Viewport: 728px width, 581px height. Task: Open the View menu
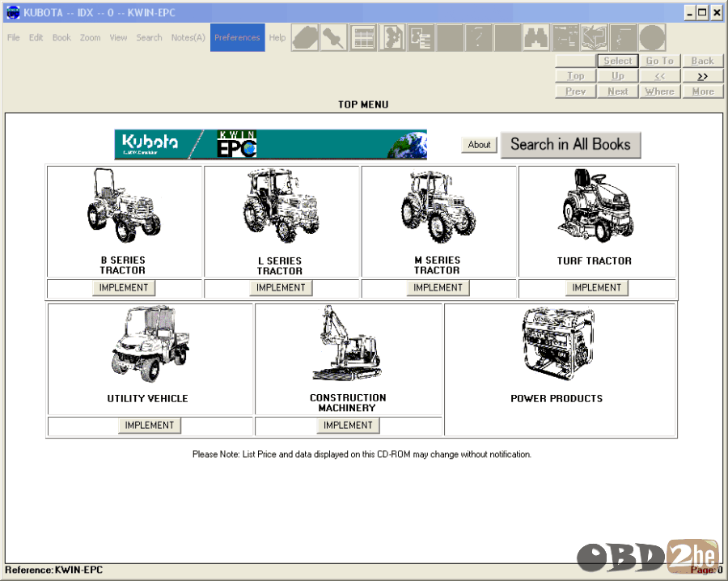coord(118,37)
